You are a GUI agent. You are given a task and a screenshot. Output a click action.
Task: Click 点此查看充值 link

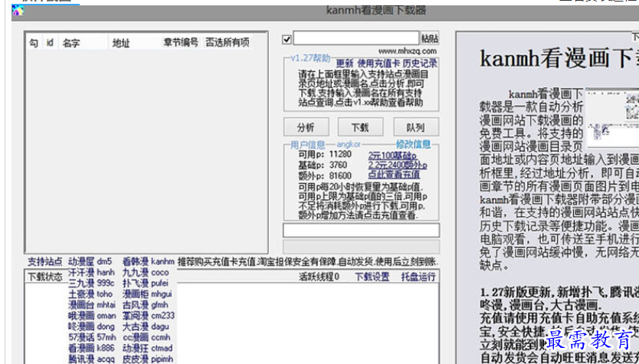click(x=394, y=175)
